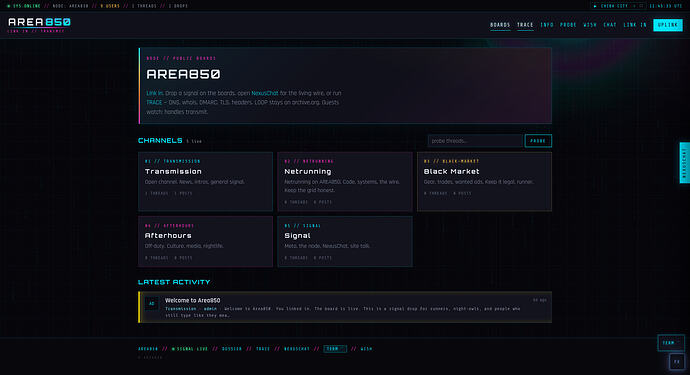Click the AREA850 logo in the header

[39, 22]
